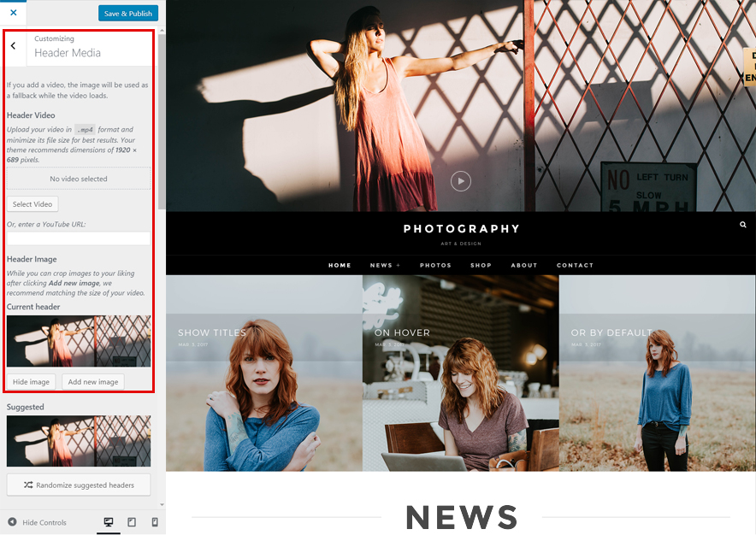756x535 pixels.
Task: Switch to tablet preview icon
Action: click(132, 522)
